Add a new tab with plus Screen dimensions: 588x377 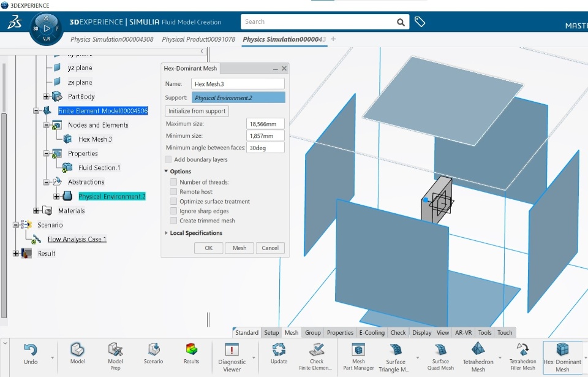(333, 39)
